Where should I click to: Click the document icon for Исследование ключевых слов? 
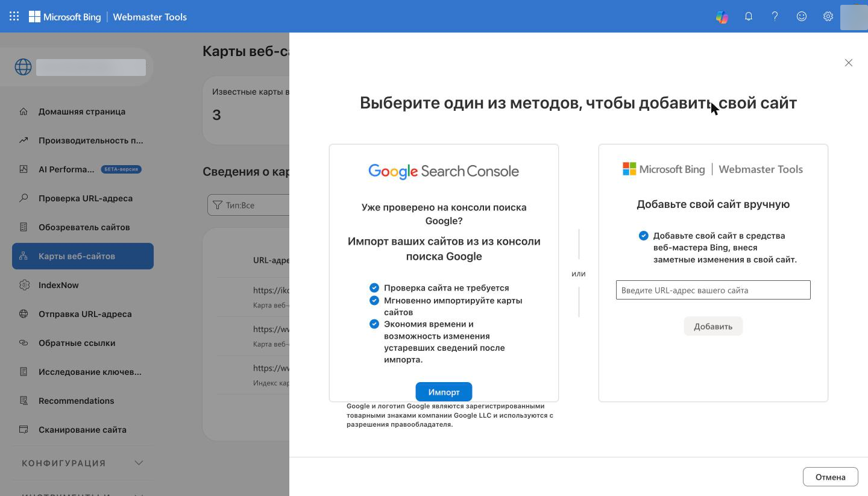[x=24, y=372]
